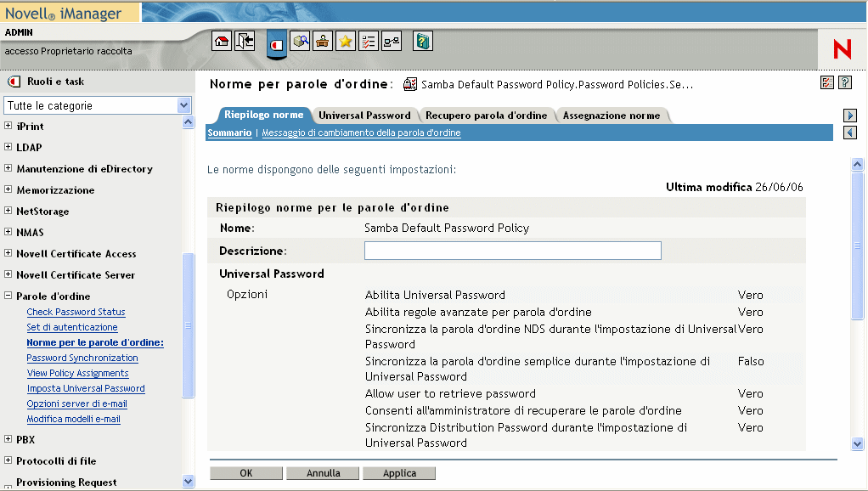
Task: Open Messaggio di cambiamento della parola d'ordine link
Action: (x=361, y=133)
